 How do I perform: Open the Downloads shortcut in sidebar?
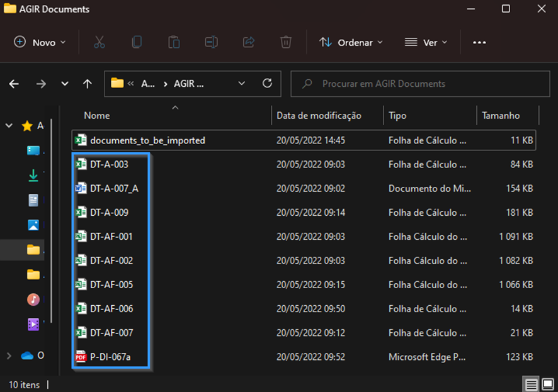point(33,175)
